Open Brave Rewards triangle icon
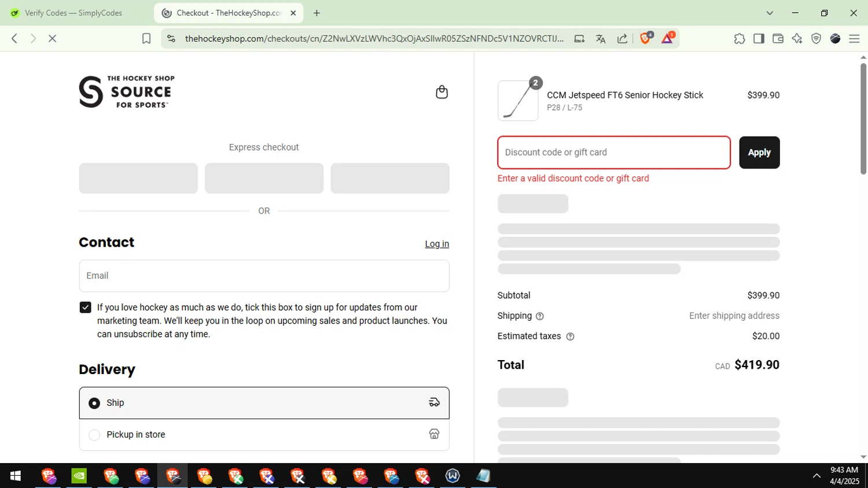Screen dimensions: 868x488 pos(667,38)
